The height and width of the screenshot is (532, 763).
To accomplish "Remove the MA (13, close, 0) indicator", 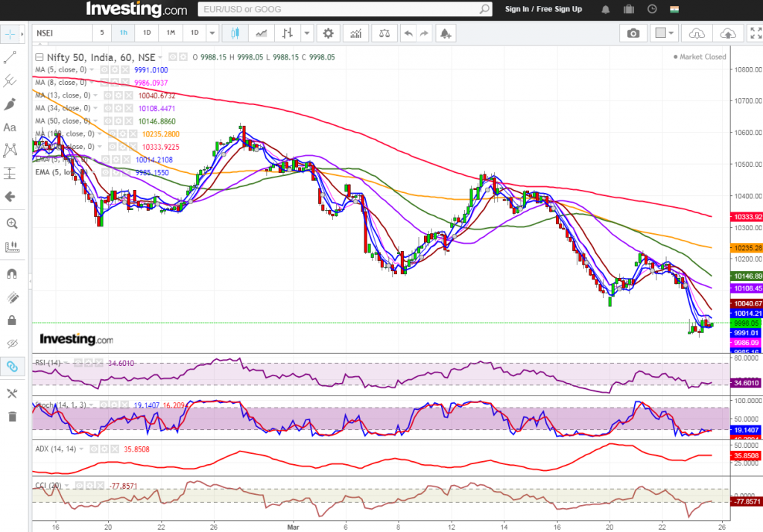I will [x=128, y=95].
